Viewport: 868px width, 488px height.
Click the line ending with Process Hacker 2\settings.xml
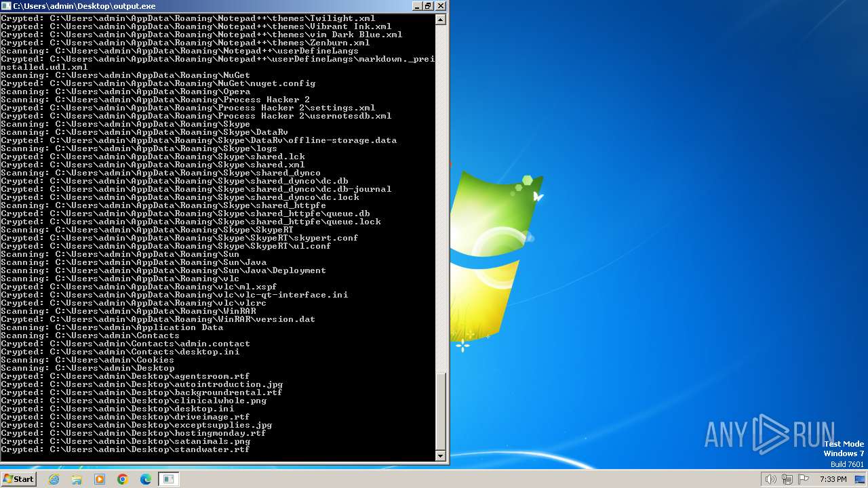[188, 108]
